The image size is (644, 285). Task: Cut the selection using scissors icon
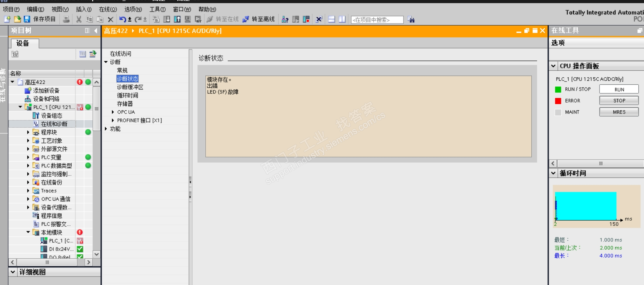[x=79, y=19]
